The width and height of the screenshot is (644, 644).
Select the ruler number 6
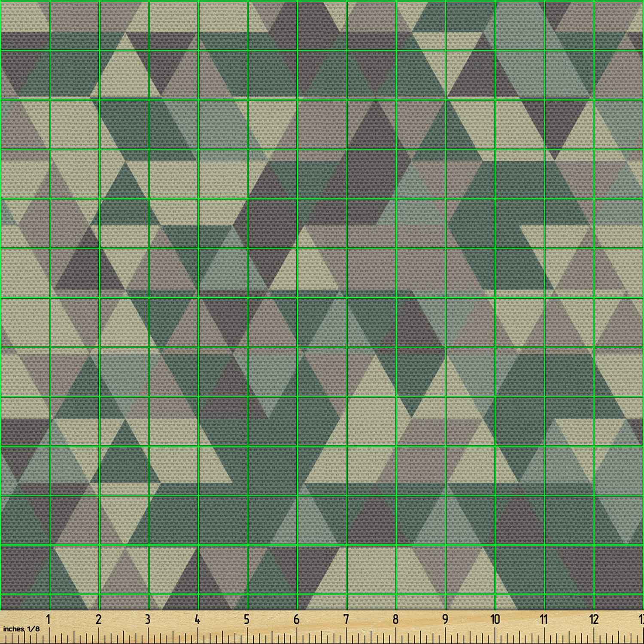[296, 619]
